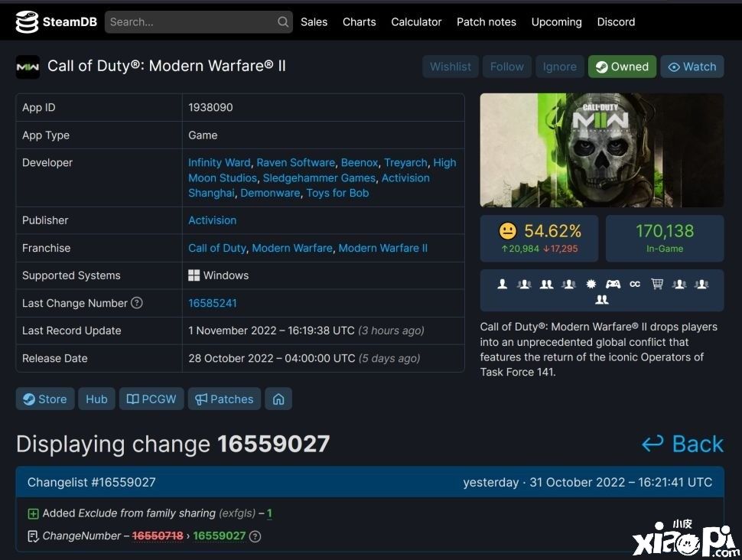Viewport: 742px width, 560px height.
Task: Open the Raven Software link
Action: click(296, 162)
